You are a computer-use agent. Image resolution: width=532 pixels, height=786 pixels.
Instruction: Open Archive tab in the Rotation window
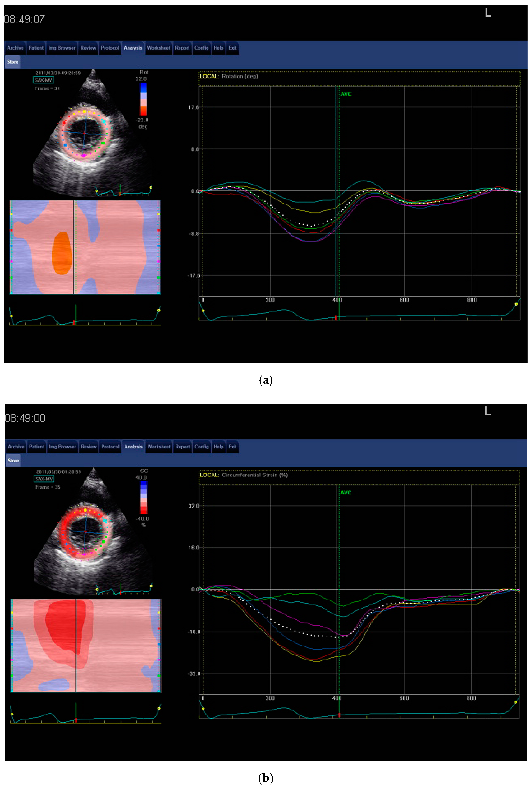point(15,48)
